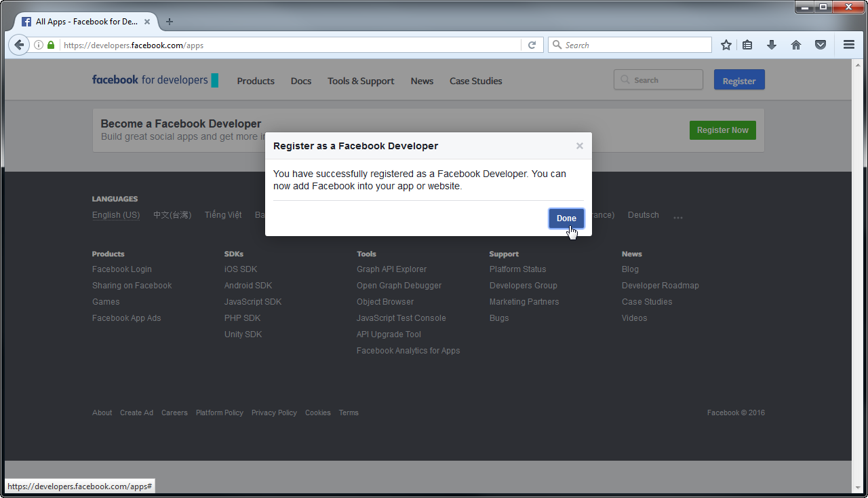The height and width of the screenshot is (498, 868).
Task: Open the Developers Group link
Action: [x=524, y=286]
